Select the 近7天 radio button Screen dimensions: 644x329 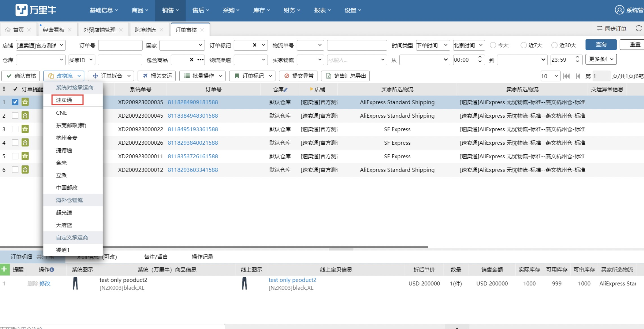[x=523, y=45]
